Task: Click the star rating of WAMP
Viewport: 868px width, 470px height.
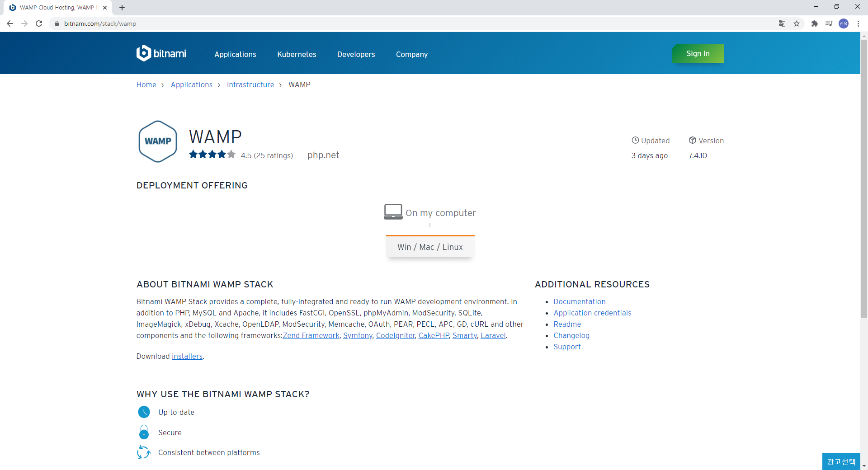Action: pos(212,155)
